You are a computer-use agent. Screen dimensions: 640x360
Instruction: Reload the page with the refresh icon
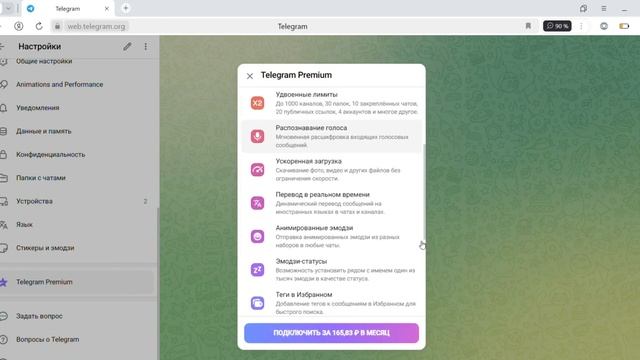[39, 26]
